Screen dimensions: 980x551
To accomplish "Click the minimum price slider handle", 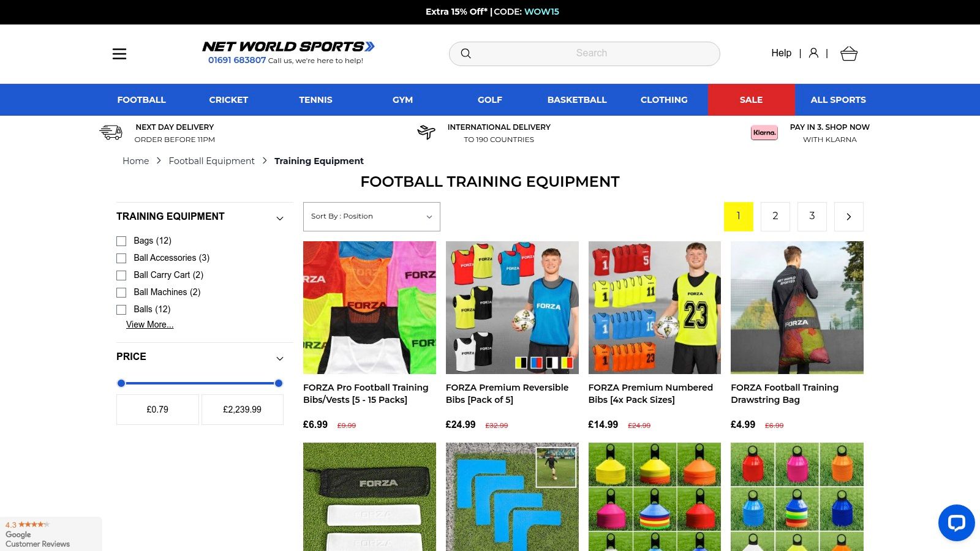I will (121, 383).
